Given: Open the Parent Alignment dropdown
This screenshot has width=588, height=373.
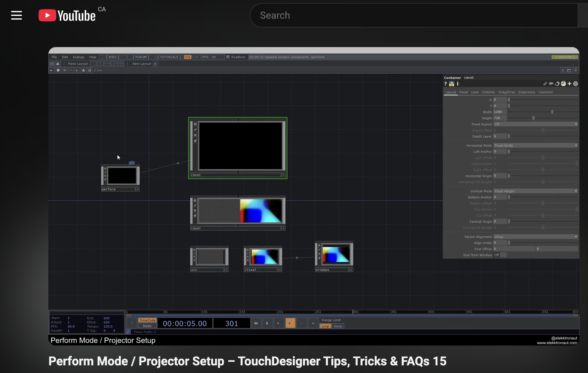Looking at the screenshot, I should coord(536,237).
